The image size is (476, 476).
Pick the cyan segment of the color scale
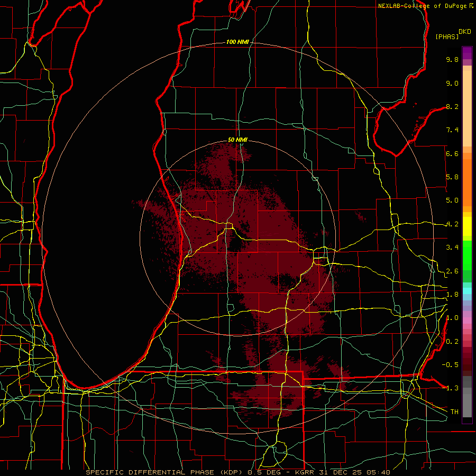(467, 291)
